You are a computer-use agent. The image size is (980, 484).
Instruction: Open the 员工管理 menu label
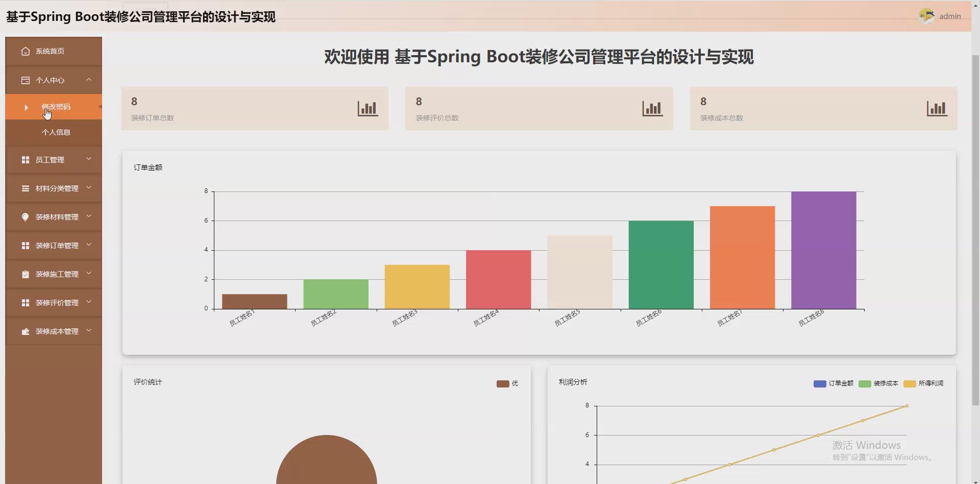click(50, 160)
